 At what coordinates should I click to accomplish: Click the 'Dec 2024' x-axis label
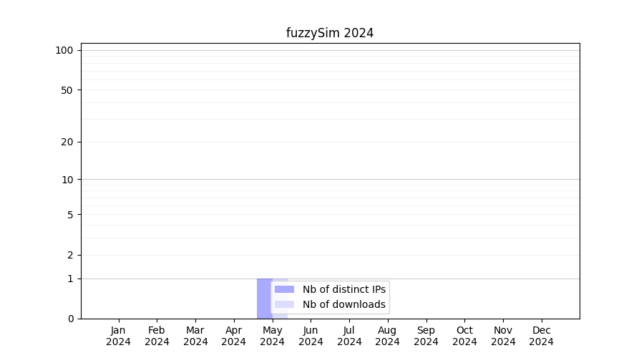541,336
